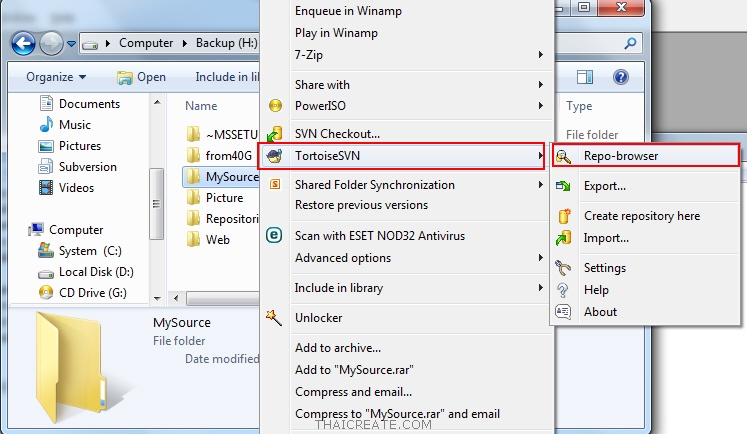Click the search magnifier icon
The width and height of the screenshot is (747, 434).
(x=630, y=44)
